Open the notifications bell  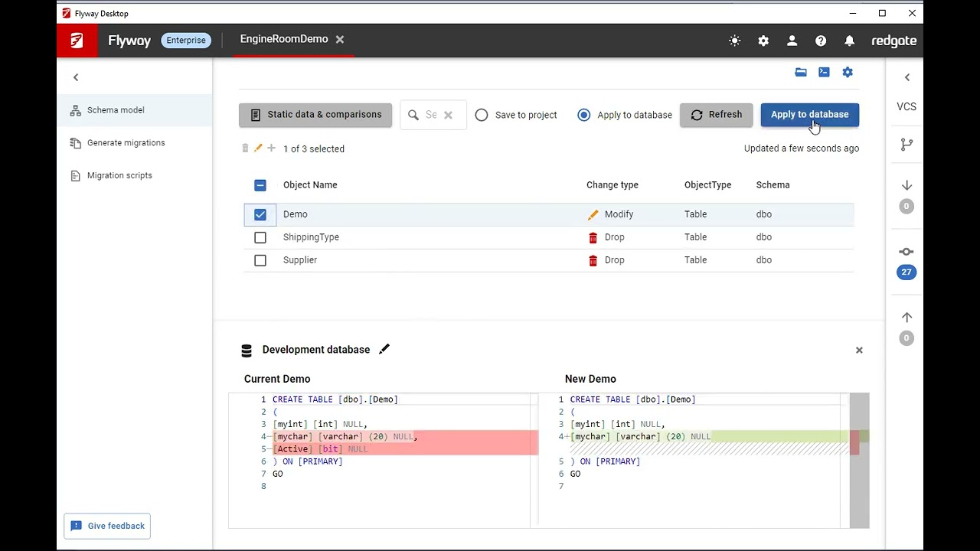[x=849, y=41]
